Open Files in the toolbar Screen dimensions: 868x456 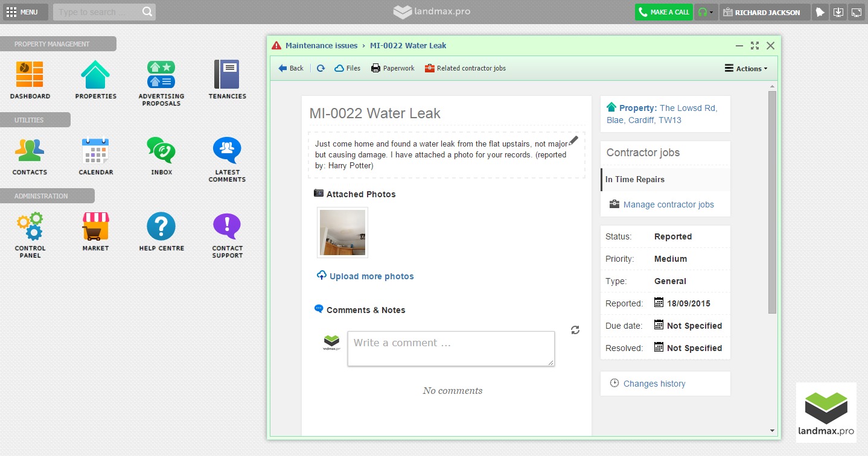pos(348,69)
